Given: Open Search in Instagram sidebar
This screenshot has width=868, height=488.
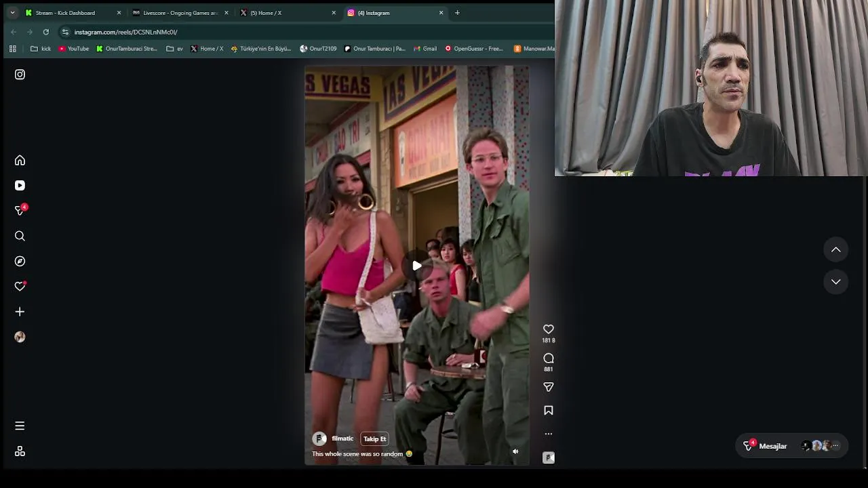Looking at the screenshot, I should pyautogui.click(x=20, y=236).
